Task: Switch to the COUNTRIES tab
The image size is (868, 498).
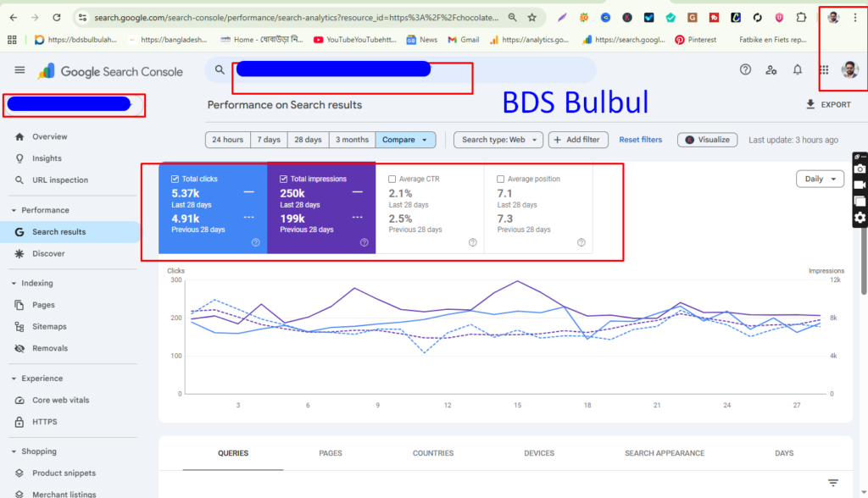Action: tap(433, 453)
